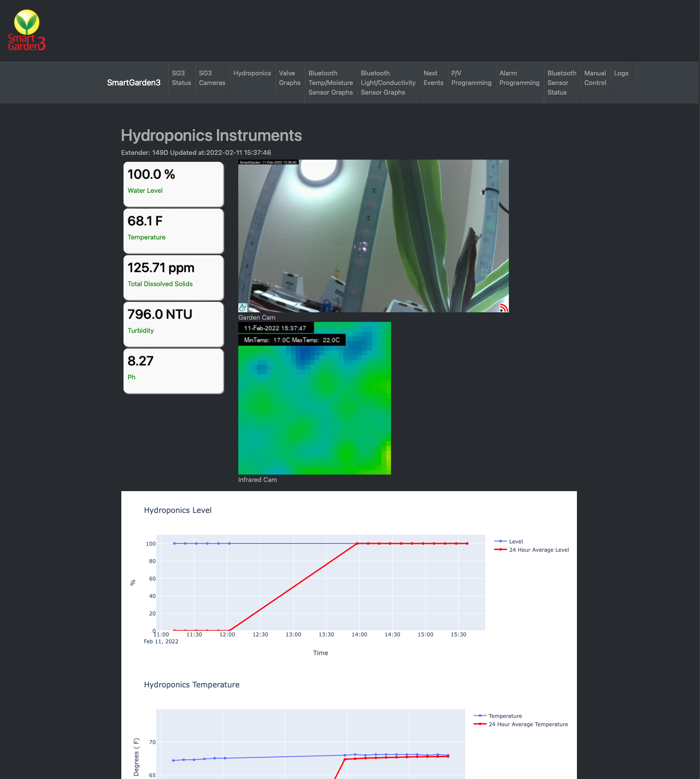Go to Valve Graphs
700x779 pixels.
[x=290, y=78]
